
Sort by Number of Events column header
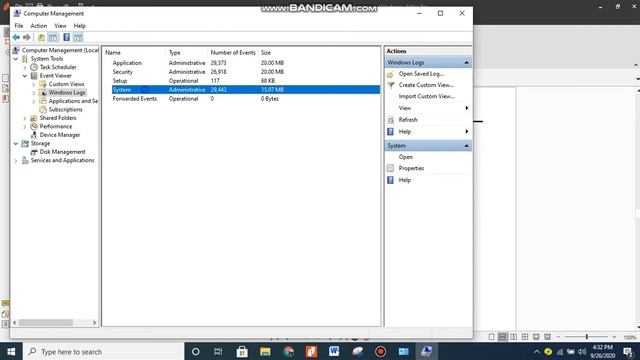pos(233,53)
